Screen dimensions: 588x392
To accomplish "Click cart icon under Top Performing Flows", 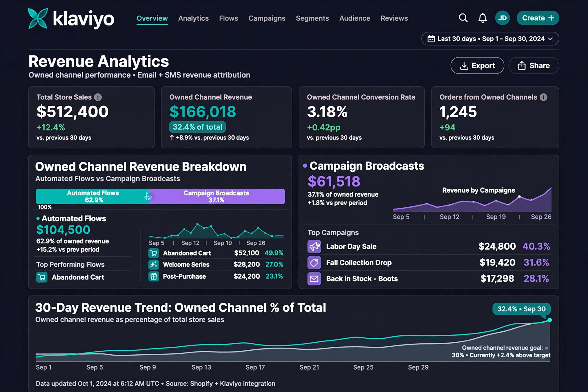I will (x=42, y=277).
